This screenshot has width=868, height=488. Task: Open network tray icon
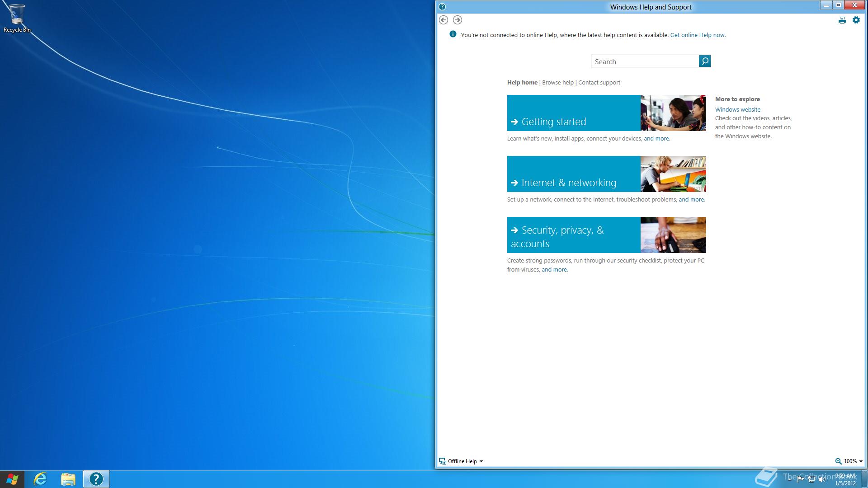(x=811, y=479)
